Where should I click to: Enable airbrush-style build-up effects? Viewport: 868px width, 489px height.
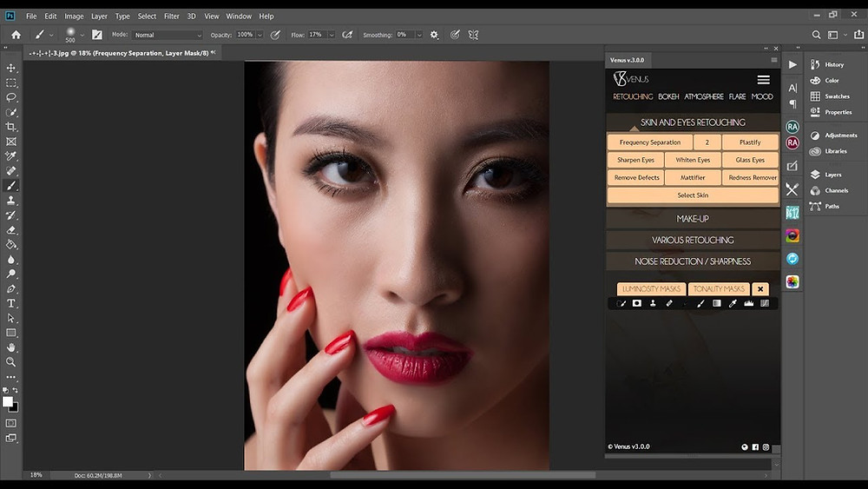click(347, 35)
